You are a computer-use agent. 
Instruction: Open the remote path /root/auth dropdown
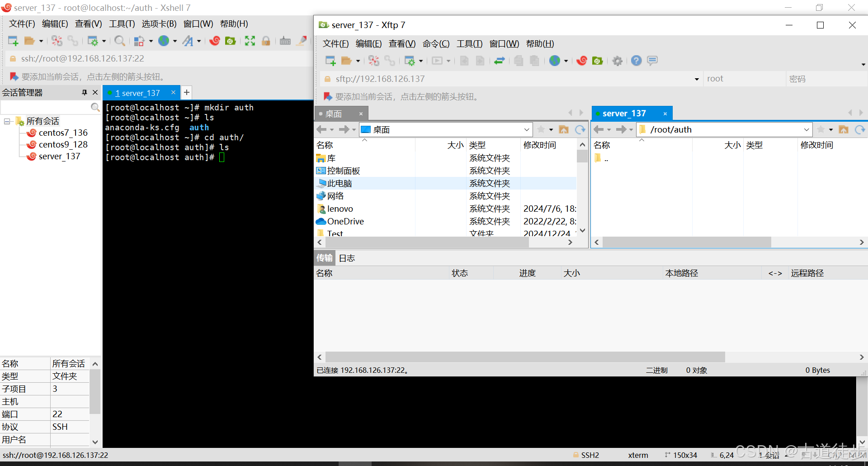[x=807, y=130]
